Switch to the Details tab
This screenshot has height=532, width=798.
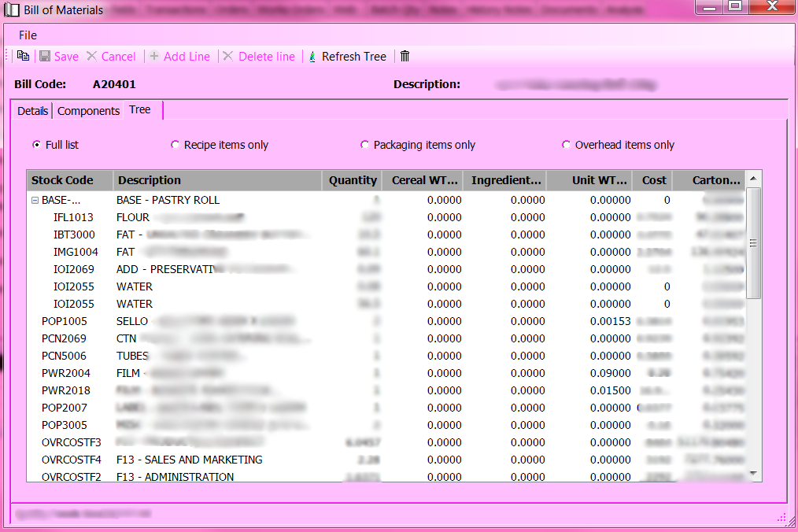[32, 110]
